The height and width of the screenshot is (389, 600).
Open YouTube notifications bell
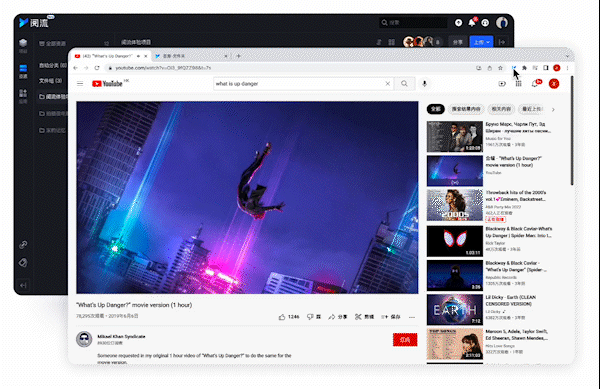click(x=535, y=83)
